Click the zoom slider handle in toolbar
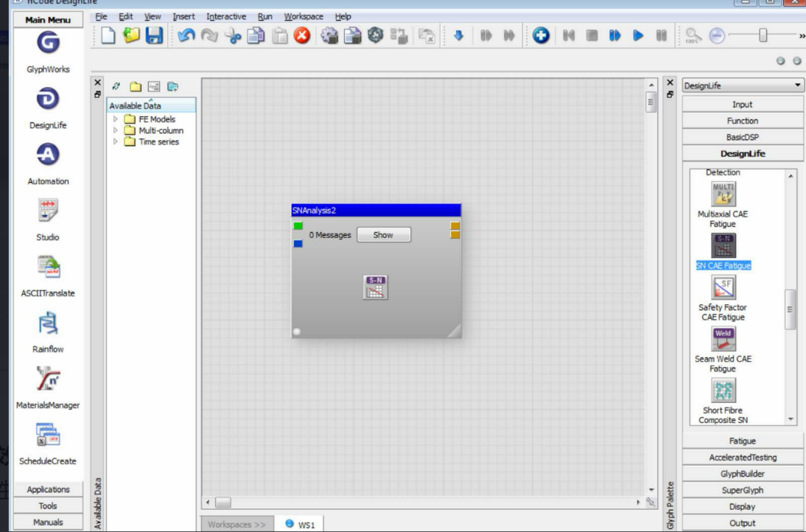 tap(763, 35)
